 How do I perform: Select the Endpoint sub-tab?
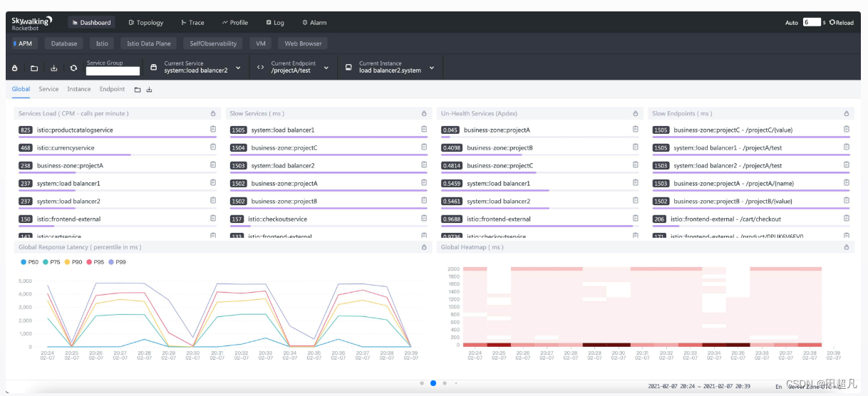coord(112,90)
